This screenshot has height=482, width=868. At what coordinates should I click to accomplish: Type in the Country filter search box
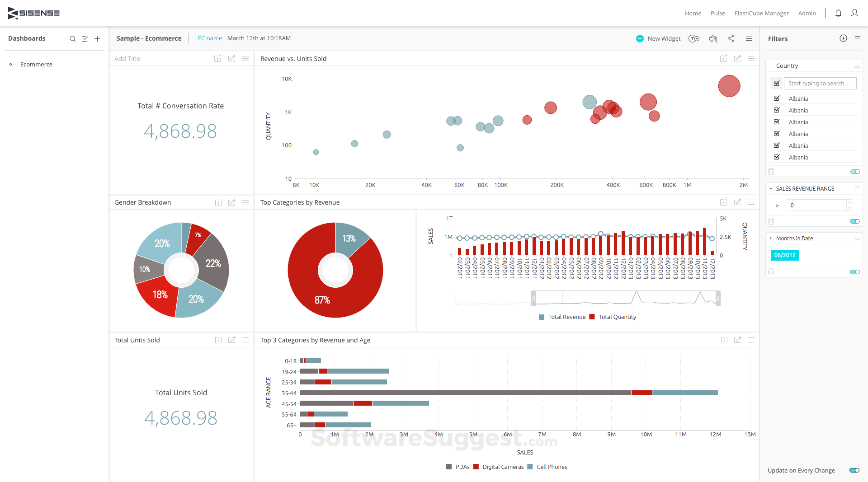tap(820, 83)
